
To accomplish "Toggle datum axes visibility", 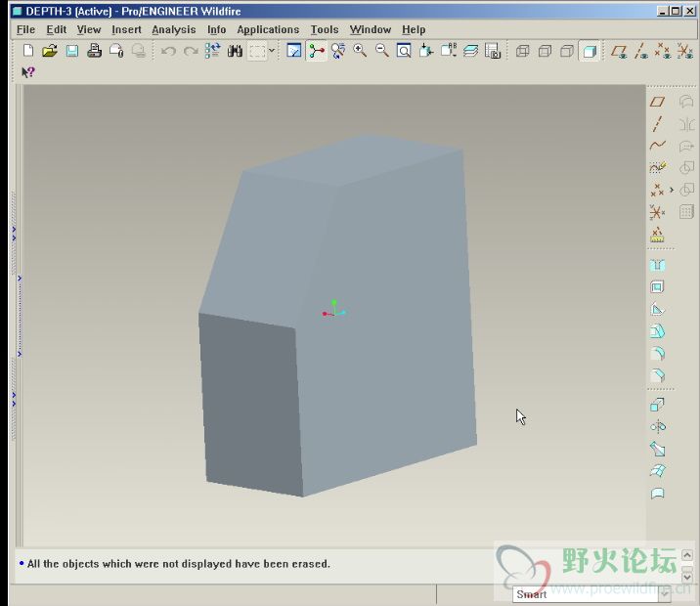I will pyautogui.click(x=641, y=52).
